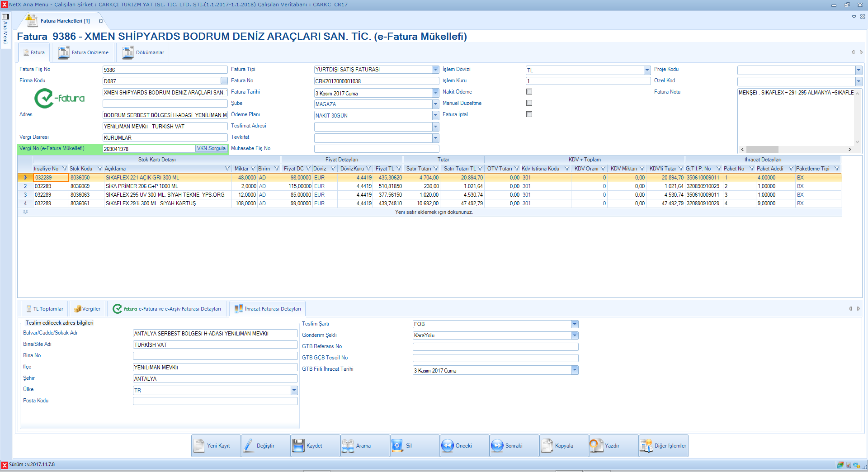Open the Ödeme Planı dropdown

click(x=435, y=116)
